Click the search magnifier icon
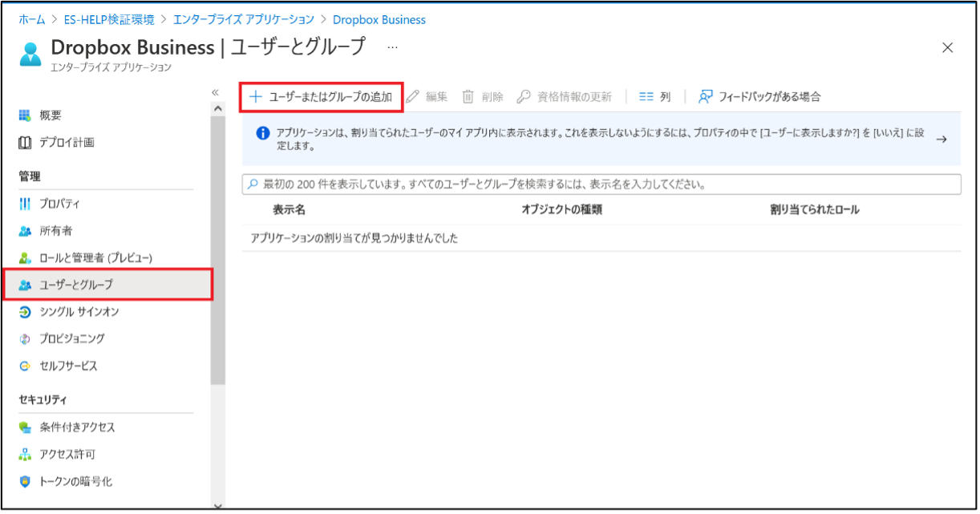 click(x=253, y=184)
